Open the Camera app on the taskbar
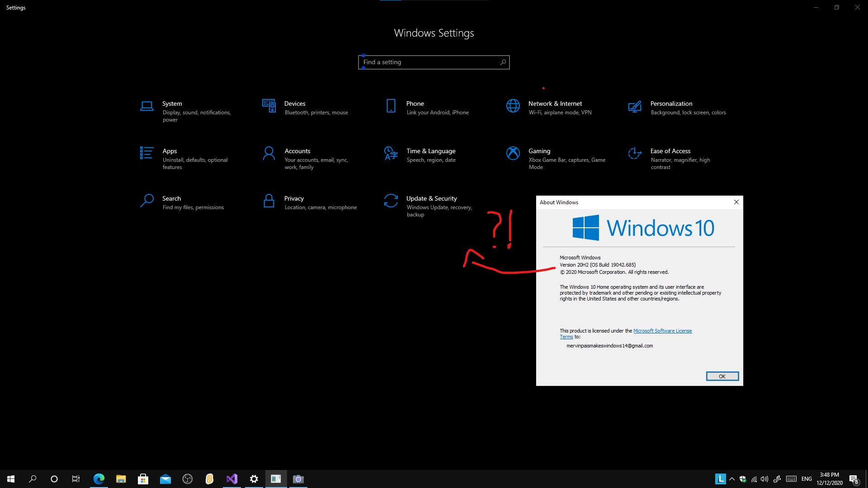 [x=298, y=479]
